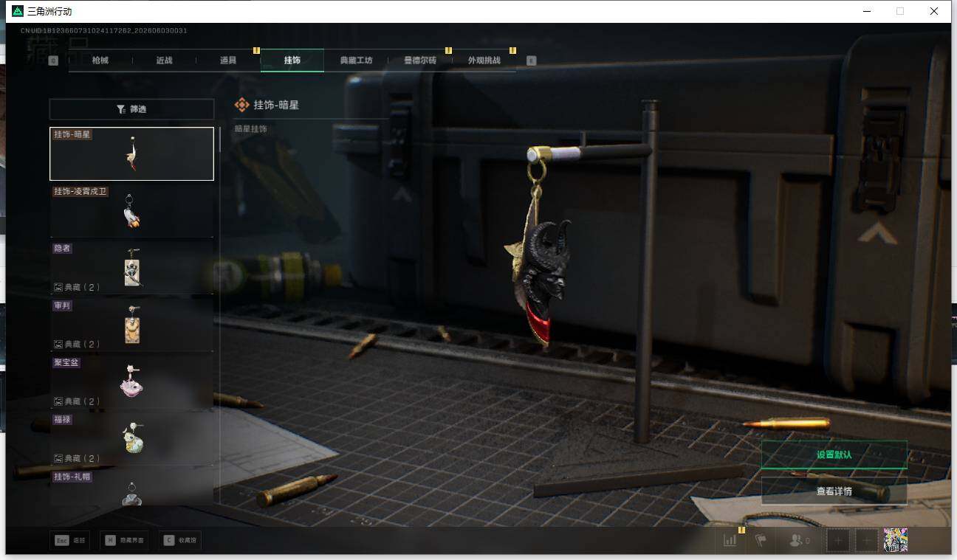The height and width of the screenshot is (560, 957).
Task: Switch to the 典藏工坊 tab
Action: (356, 61)
